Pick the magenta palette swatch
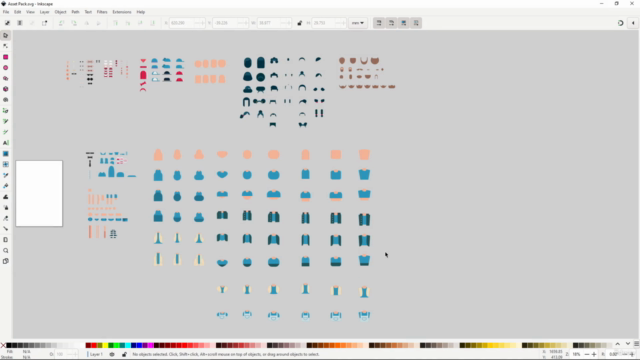 150,345
